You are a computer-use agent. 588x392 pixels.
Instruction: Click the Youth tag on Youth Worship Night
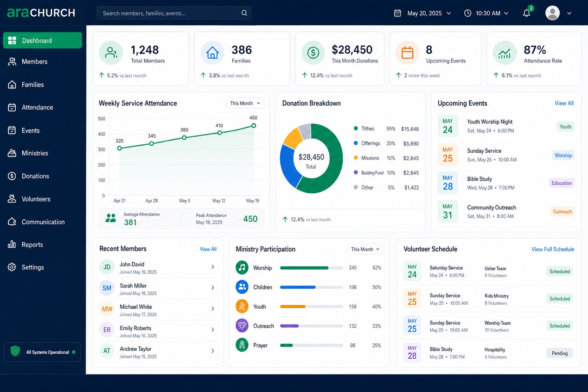click(x=565, y=127)
